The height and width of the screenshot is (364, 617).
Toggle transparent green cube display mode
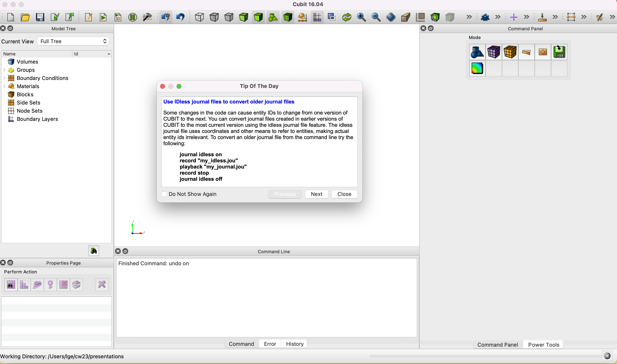tap(244, 17)
